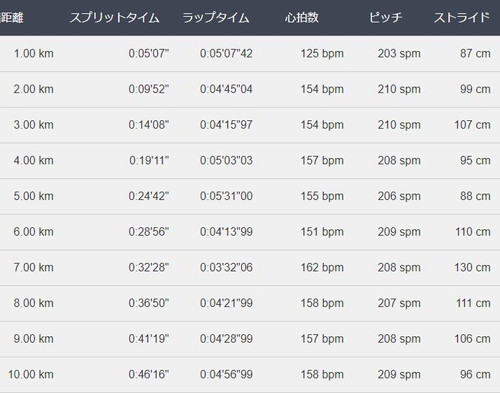500x393 pixels.
Task: Click heart rate 151 bpm cell
Action: tap(322, 232)
